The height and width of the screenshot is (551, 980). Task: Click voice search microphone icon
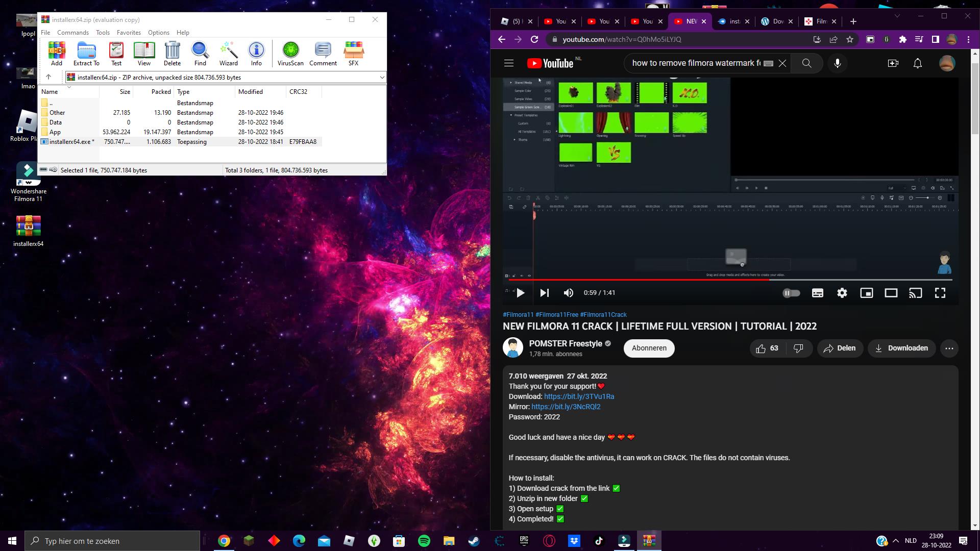point(837,63)
